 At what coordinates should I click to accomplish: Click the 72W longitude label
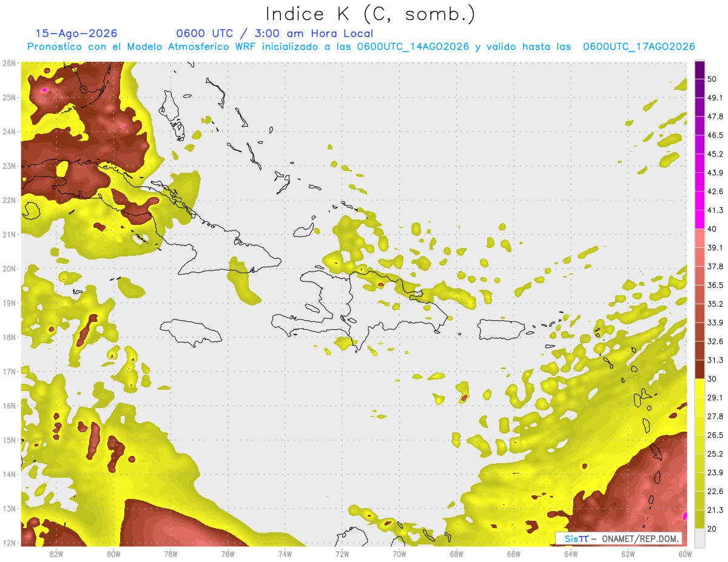point(342,554)
